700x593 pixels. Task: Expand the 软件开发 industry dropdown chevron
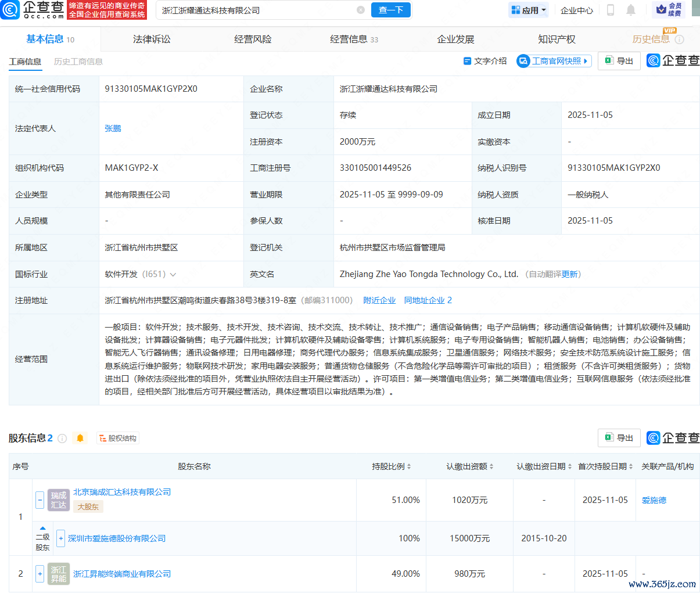pyautogui.click(x=173, y=274)
